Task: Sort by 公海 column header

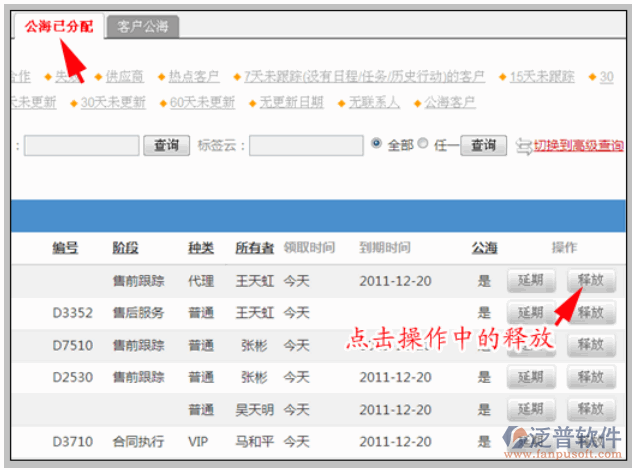Action: pos(484,248)
